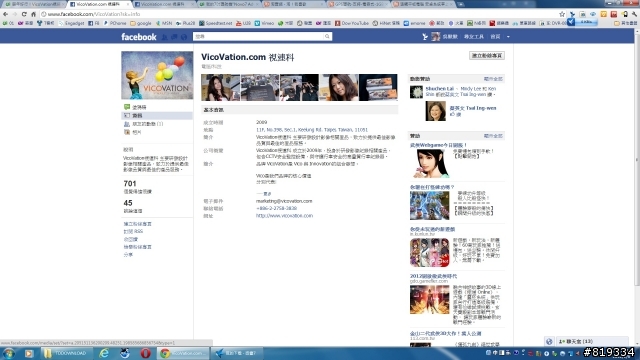Click the share link in left sidebar
Screen dimensions: 640x360
[x=128, y=255]
